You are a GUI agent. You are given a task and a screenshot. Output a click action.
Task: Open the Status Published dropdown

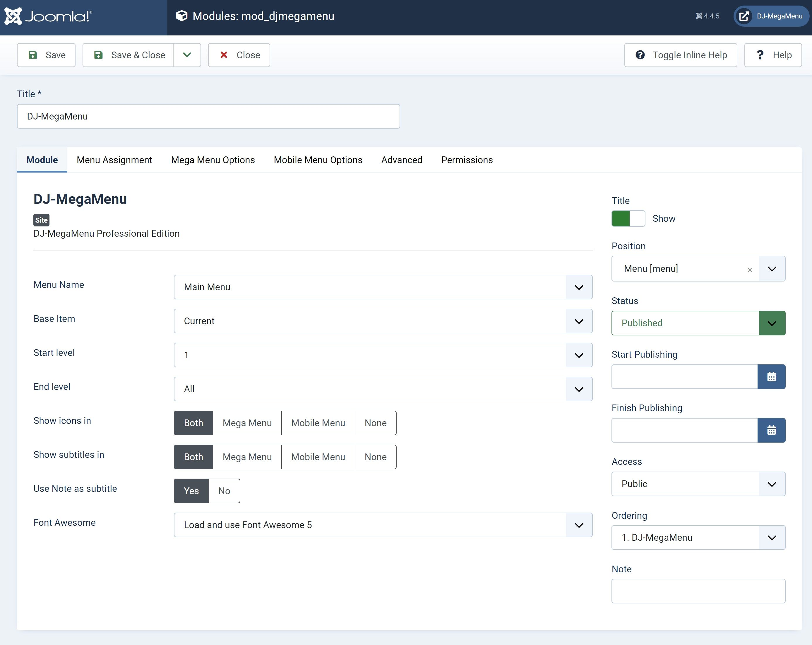click(698, 323)
